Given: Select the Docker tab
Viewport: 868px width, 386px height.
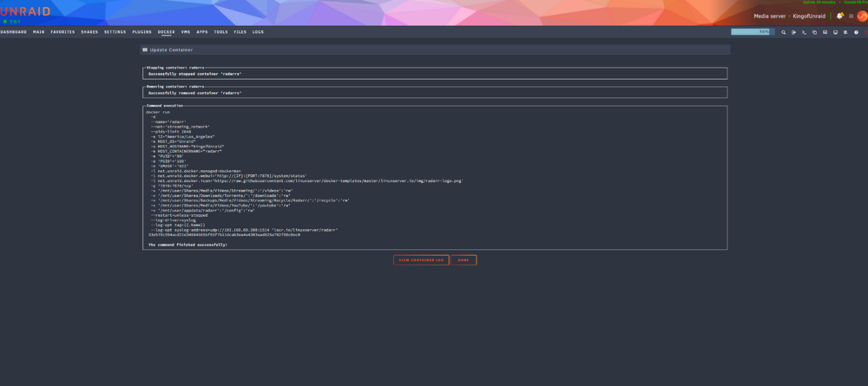Looking at the screenshot, I should coord(166,32).
